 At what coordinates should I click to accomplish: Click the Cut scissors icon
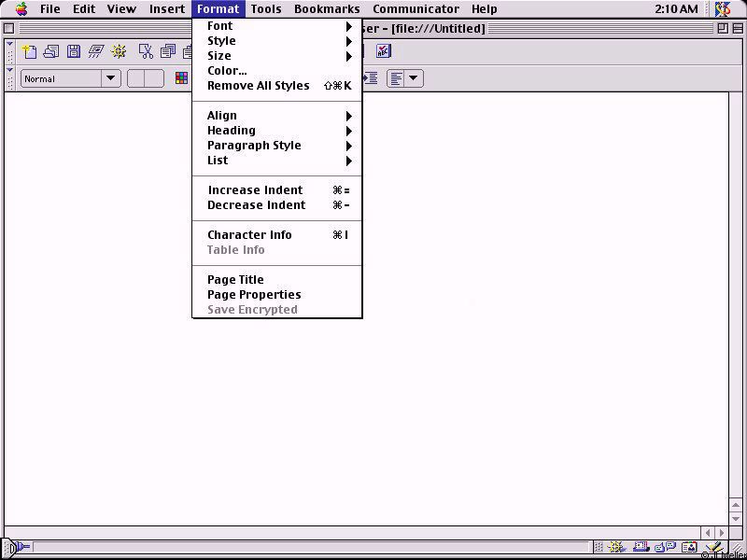tap(146, 51)
